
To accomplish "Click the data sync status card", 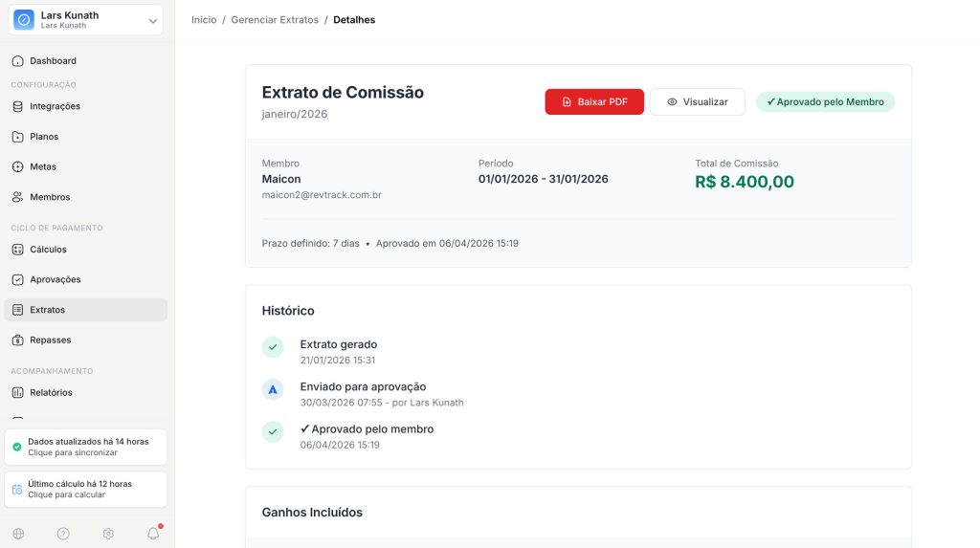I will (87, 447).
